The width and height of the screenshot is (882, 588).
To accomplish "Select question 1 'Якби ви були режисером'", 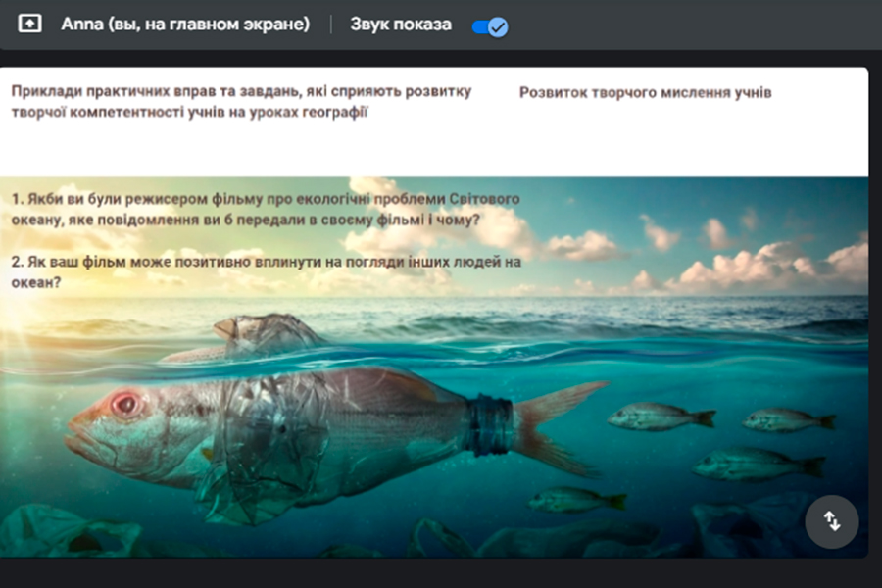I will tap(266, 209).
